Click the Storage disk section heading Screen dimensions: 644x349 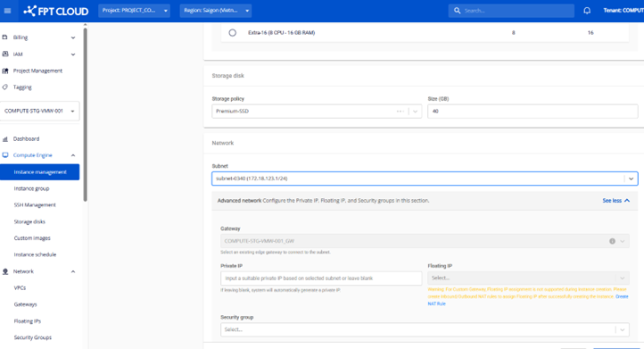[228, 76]
